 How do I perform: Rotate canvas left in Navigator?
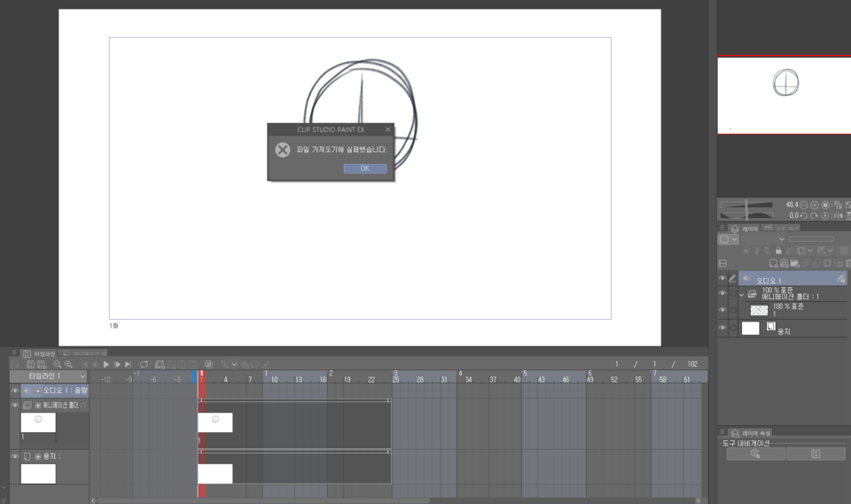(804, 215)
